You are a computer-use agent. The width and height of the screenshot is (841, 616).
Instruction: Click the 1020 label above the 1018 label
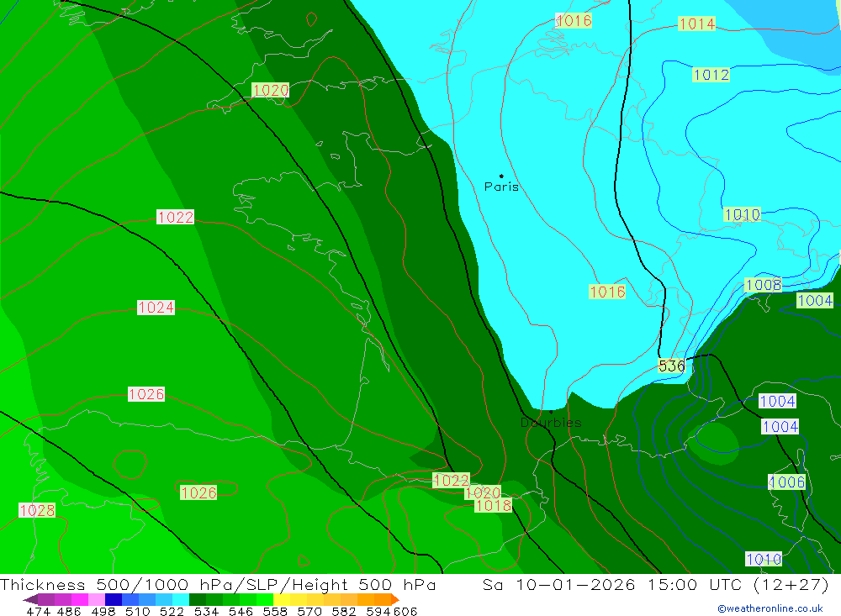pyautogui.click(x=483, y=493)
